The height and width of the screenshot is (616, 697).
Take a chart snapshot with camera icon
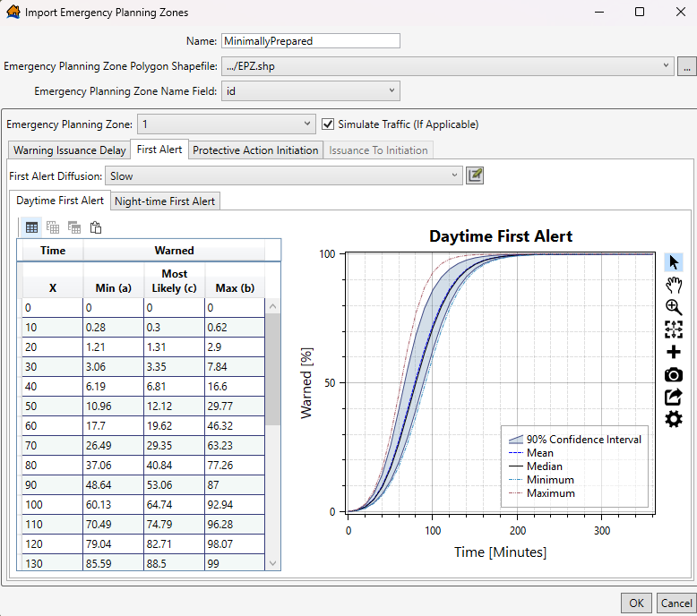(673, 374)
